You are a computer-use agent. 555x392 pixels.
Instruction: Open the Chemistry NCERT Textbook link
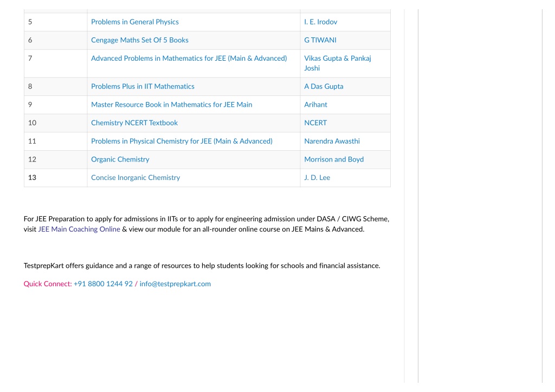tap(134, 123)
